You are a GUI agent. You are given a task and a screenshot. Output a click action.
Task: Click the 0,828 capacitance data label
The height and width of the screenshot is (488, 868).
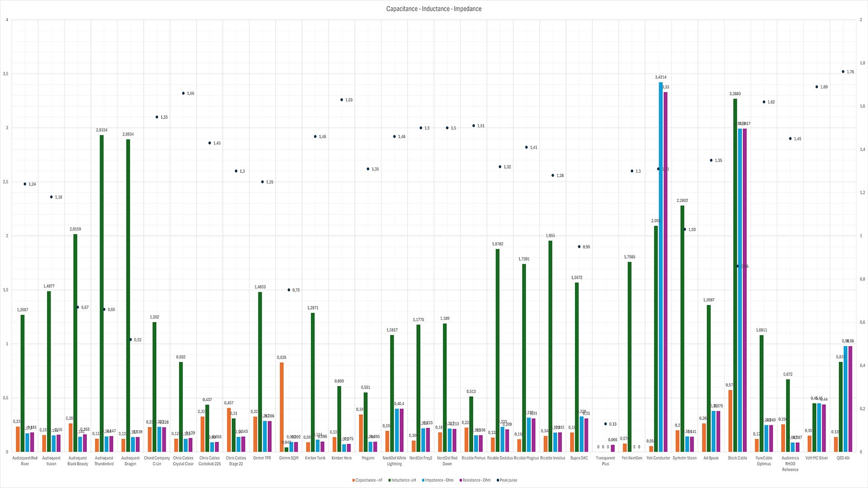[282, 357]
